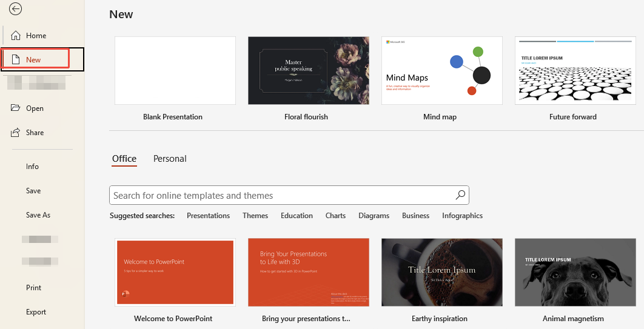Viewport: 644px width, 329px height.
Task: Click the "Earthy inspiration" caption text
Action: [x=440, y=318]
